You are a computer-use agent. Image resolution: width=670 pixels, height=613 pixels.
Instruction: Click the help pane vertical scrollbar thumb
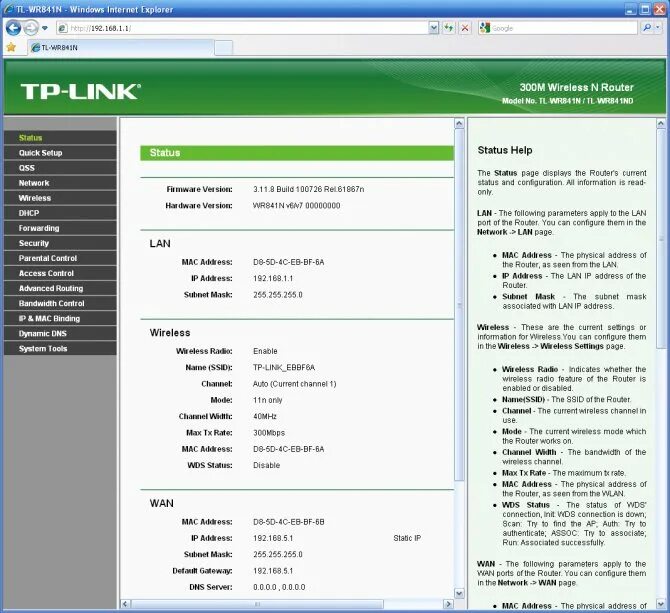[661, 239]
